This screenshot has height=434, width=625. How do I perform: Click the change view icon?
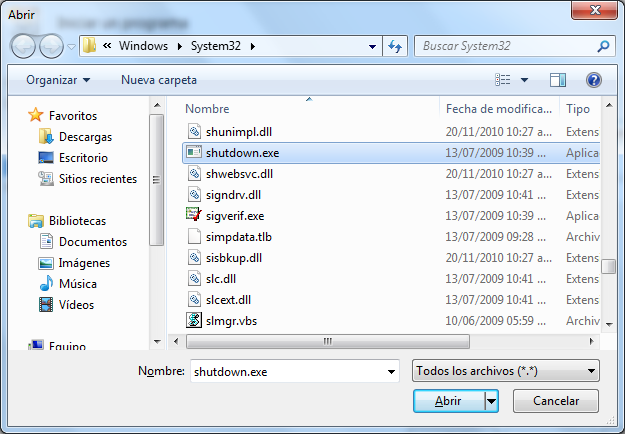[x=503, y=80]
